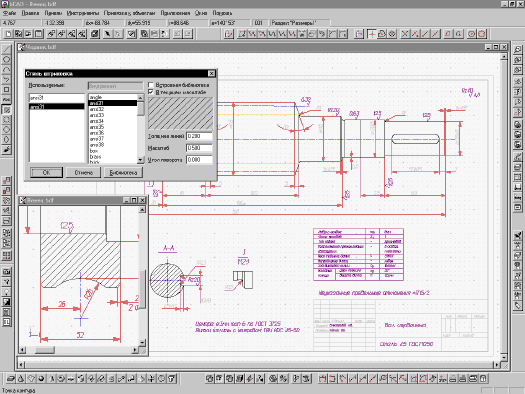525x394 pixels.
Task: Select the dotted-outline region tool
Action: pos(6,120)
